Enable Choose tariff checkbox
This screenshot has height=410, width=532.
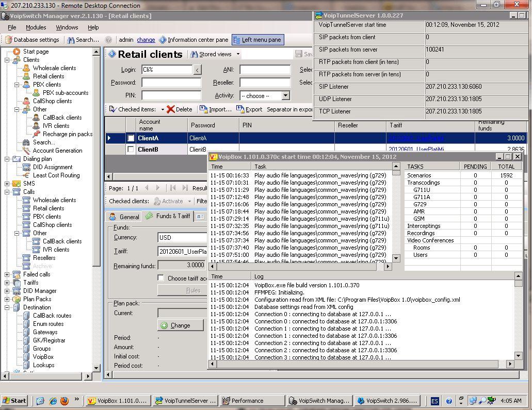coord(161,278)
